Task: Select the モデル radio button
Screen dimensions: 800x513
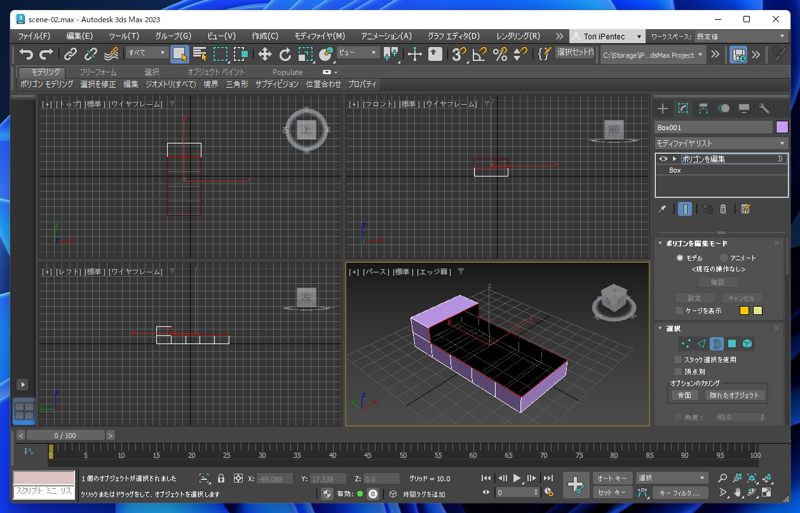Action: 680,258
